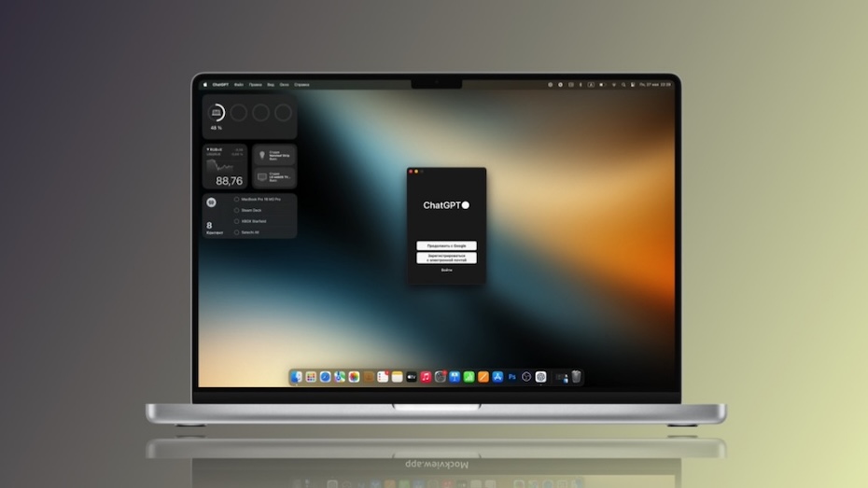The height and width of the screenshot is (488, 868).
Task: Open the 'Правка' menu
Action: tap(255, 85)
